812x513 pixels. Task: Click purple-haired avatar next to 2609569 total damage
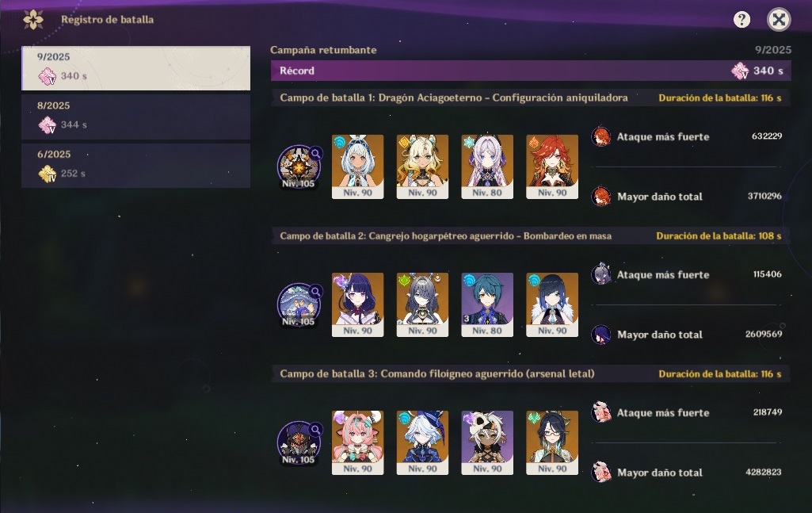point(600,335)
